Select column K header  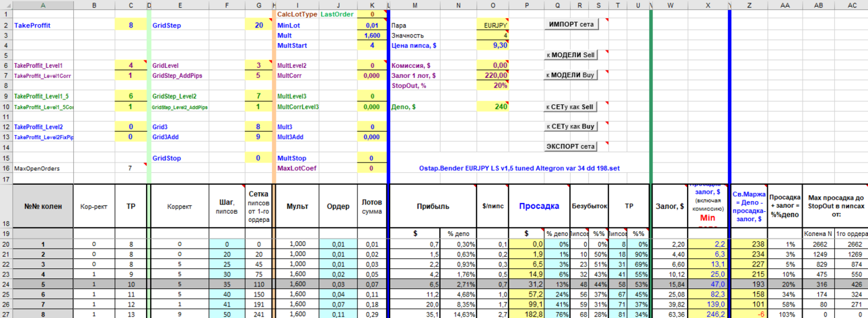(x=371, y=5)
